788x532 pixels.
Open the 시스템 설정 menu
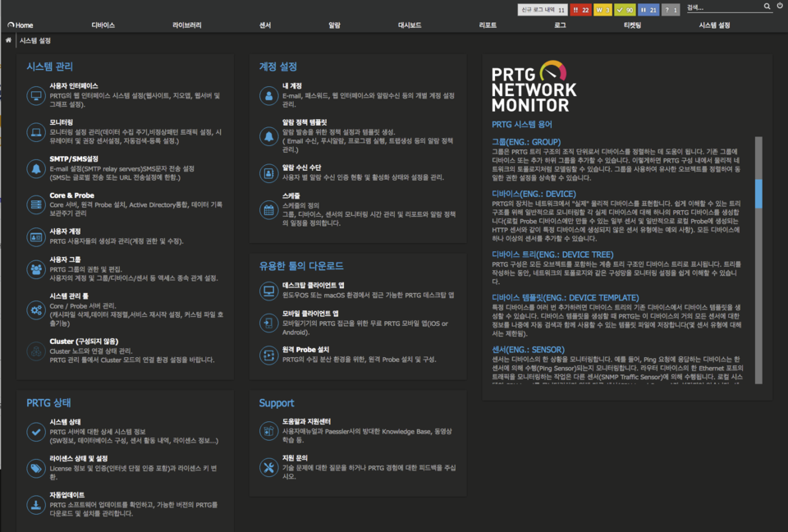pyautogui.click(x=715, y=25)
